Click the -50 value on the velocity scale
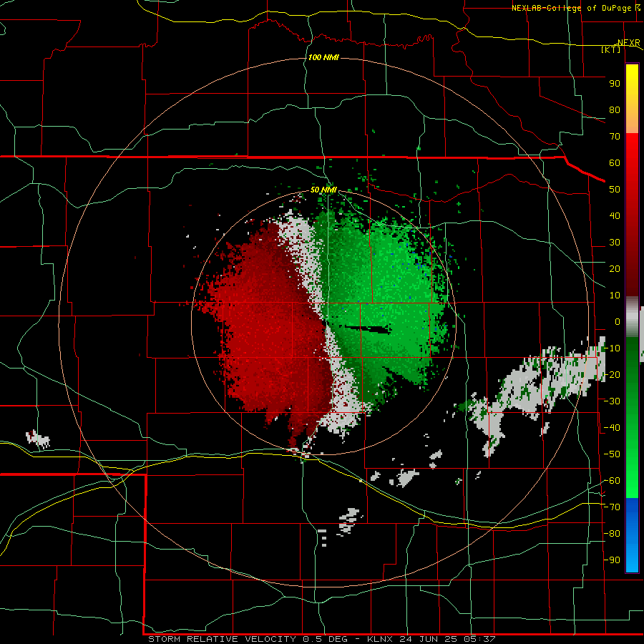This screenshot has width=644, height=644. tap(612, 454)
